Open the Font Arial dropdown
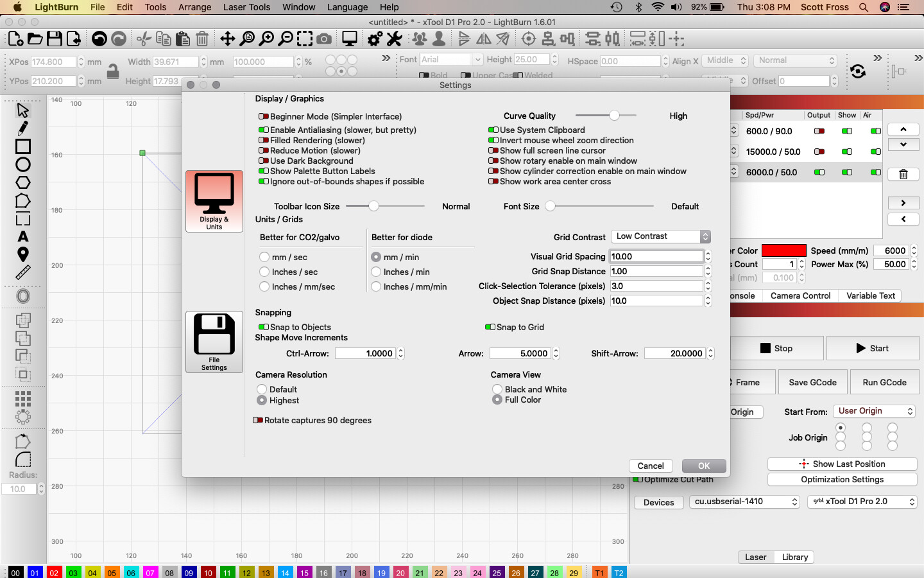This screenshot has height=578, width=924. 451,60
